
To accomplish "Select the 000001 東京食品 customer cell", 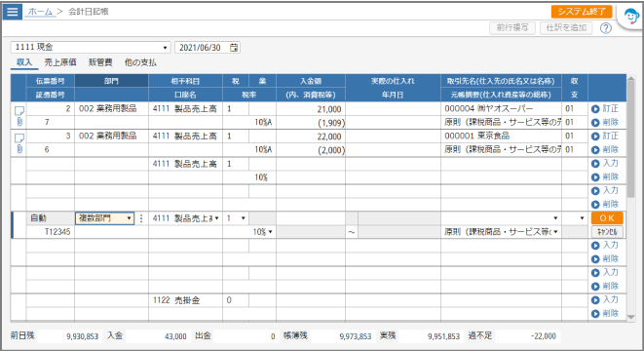I will click(501, 136).
